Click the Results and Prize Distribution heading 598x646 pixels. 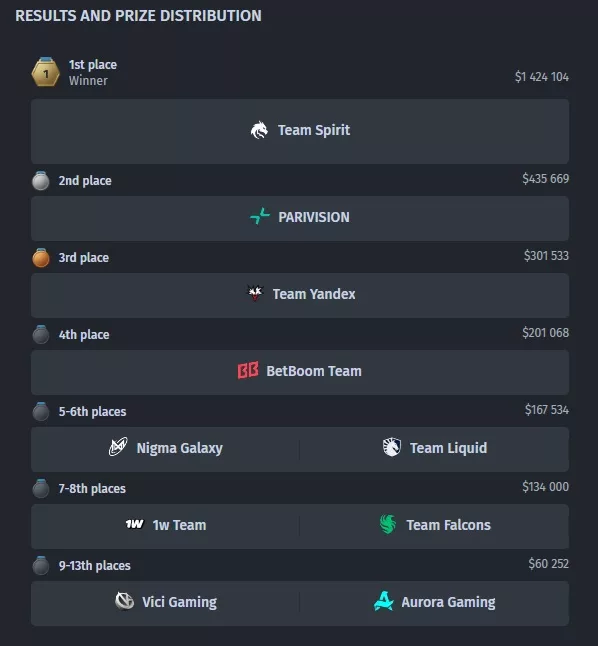(138, 16)
